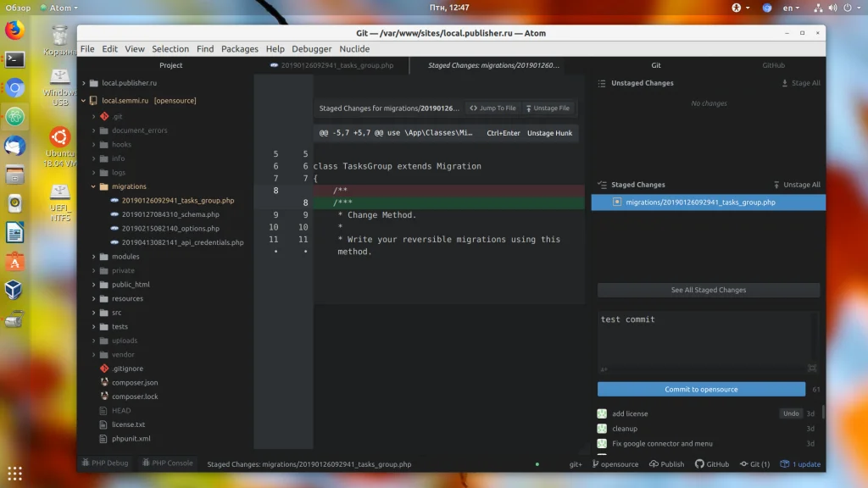Show applications grid in dock

point(15,473)
